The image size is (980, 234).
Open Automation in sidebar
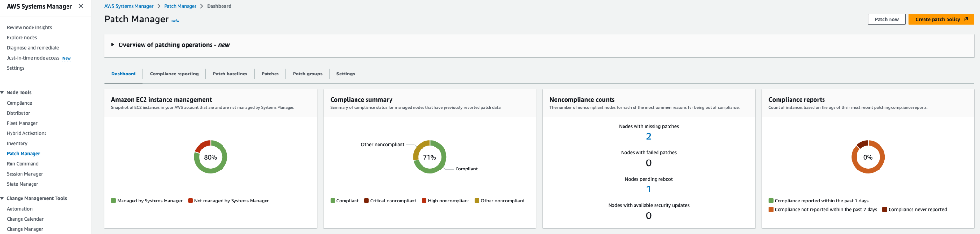tap(20, 209)
